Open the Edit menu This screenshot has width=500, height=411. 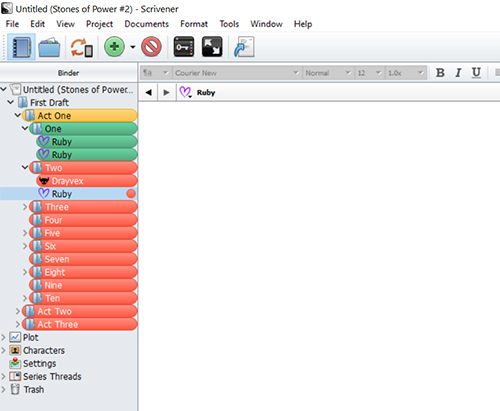[37, 24]
